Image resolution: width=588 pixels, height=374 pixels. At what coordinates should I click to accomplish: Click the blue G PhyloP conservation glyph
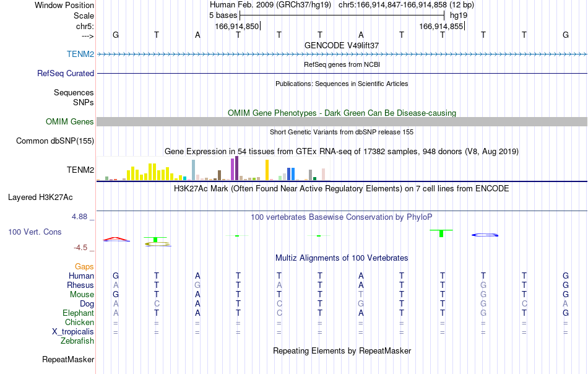tap(485, 235)
